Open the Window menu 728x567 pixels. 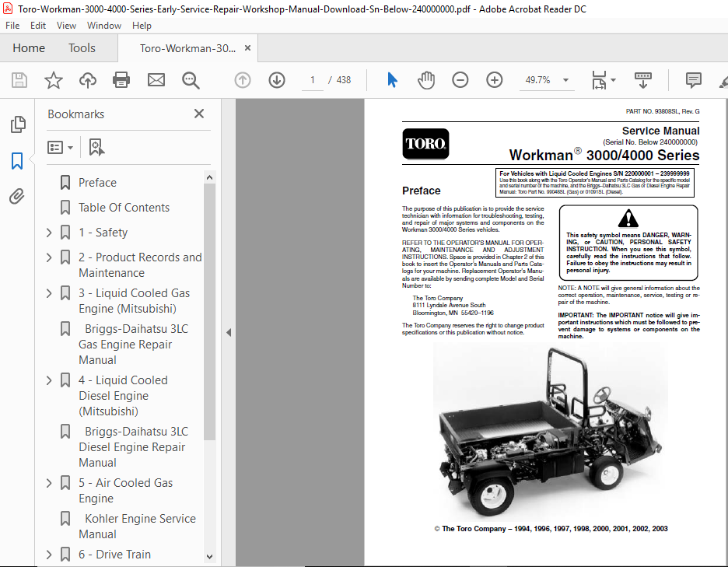104,26
